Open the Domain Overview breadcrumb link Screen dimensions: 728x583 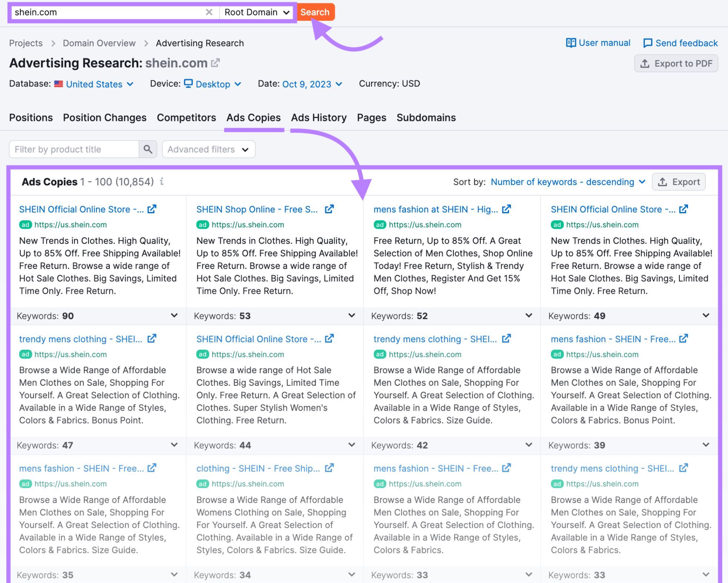pos(99,43)
